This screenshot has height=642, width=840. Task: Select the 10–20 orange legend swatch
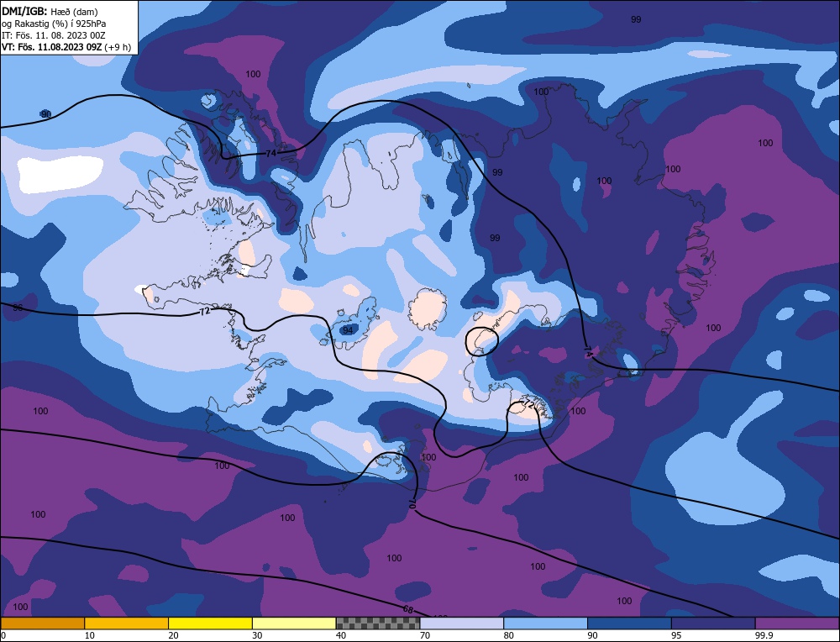coord(127,624)
